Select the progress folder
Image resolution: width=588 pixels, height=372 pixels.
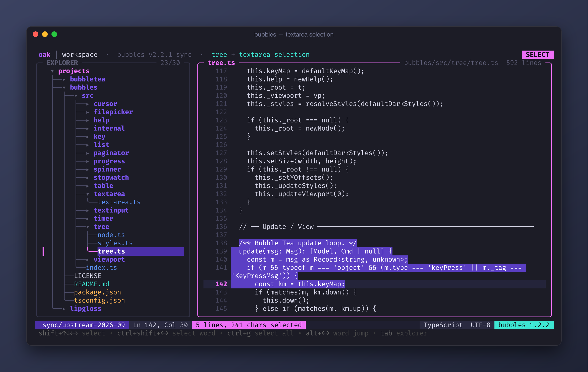109,161
